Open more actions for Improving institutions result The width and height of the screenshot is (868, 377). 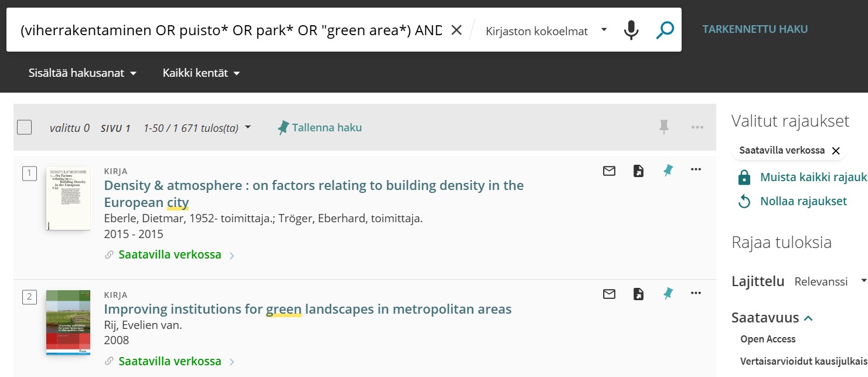coord(696,293)
